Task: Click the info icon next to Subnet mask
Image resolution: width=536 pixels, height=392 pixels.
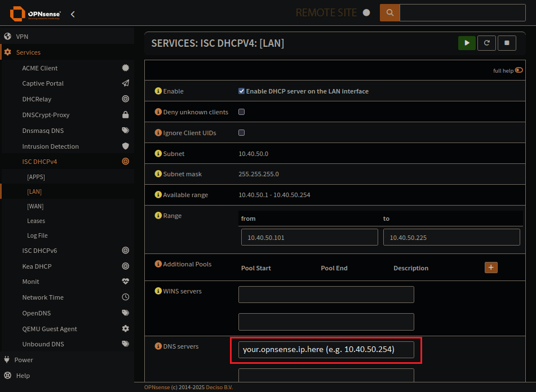Action: (x=158, y=173)
